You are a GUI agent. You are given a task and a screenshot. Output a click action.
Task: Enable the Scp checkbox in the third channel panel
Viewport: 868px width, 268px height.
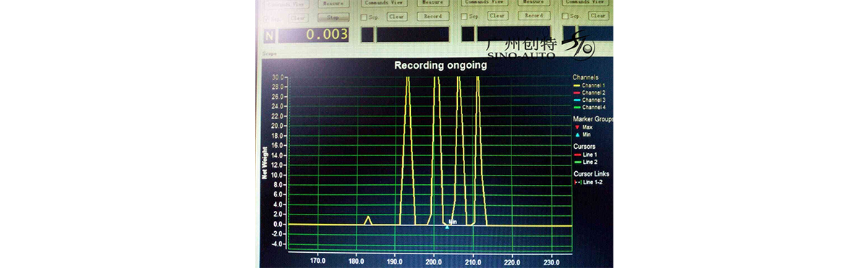click(x=464, y=16)
